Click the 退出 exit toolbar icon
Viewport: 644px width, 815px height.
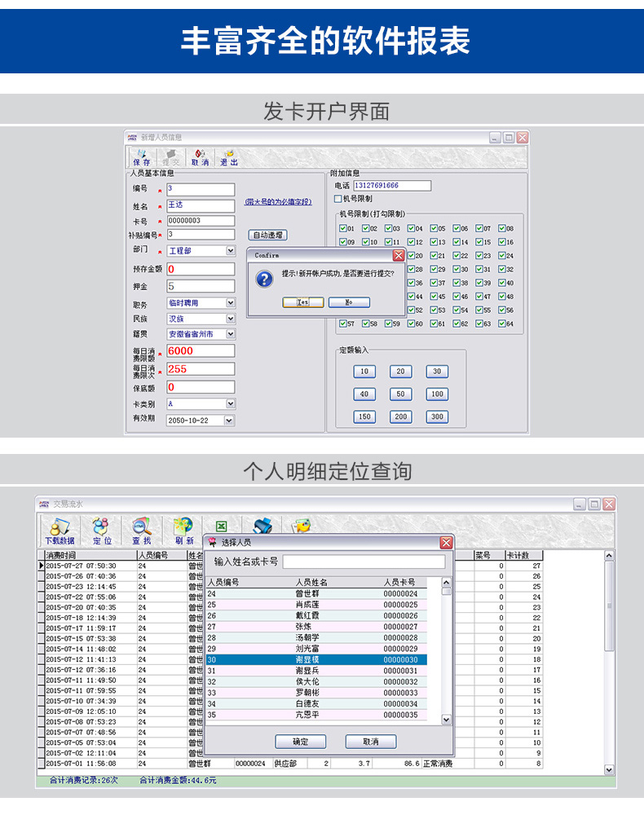[x=229, y=157]
